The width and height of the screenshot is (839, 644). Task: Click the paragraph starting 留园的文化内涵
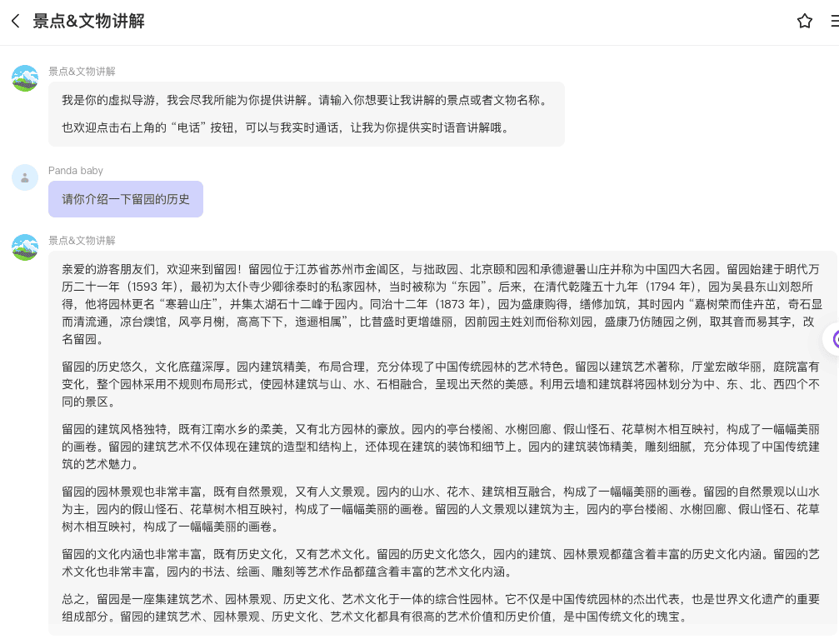pyautogui.click(x=442, y=562)
